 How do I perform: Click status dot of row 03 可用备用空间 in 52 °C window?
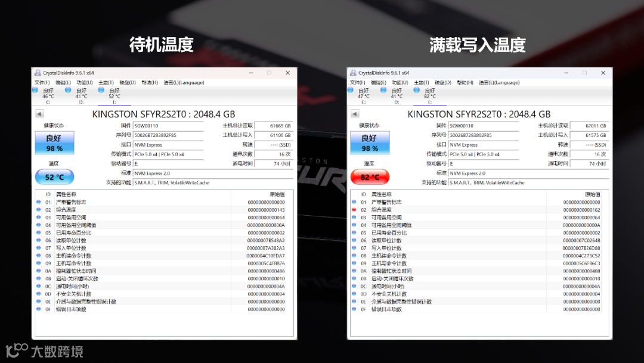[x=39, y=217]
